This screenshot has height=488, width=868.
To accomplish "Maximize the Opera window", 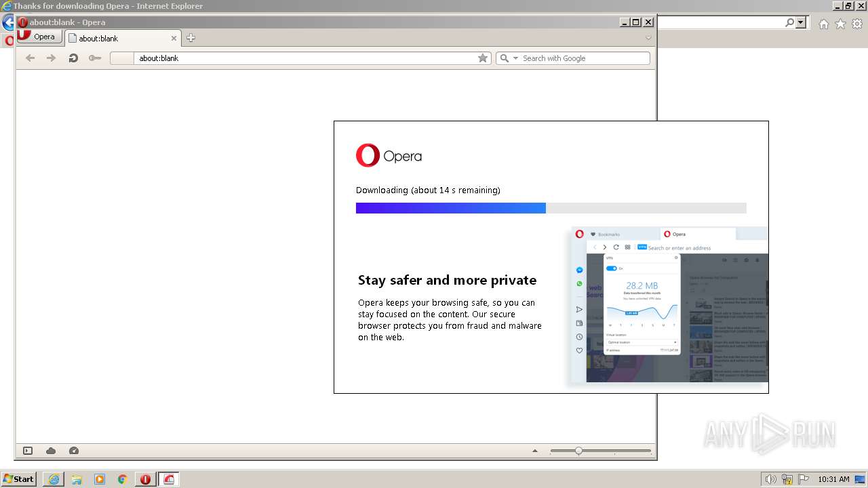I will pyautogui.click(x=636, y=22).
